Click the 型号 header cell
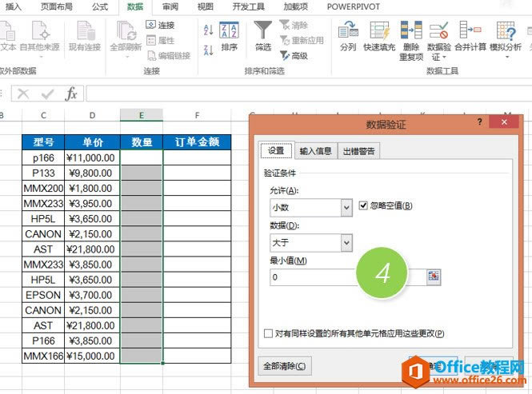 click(x=43, y=142)
